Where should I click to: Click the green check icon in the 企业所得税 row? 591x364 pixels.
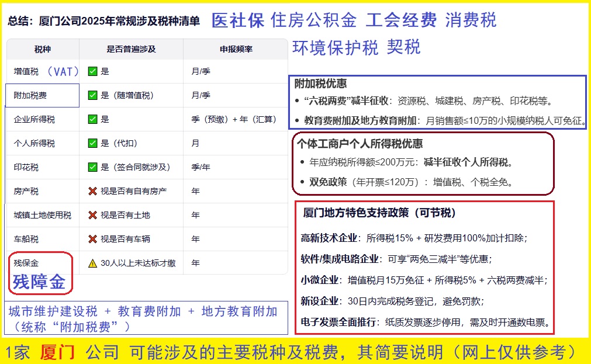[92, 119]
